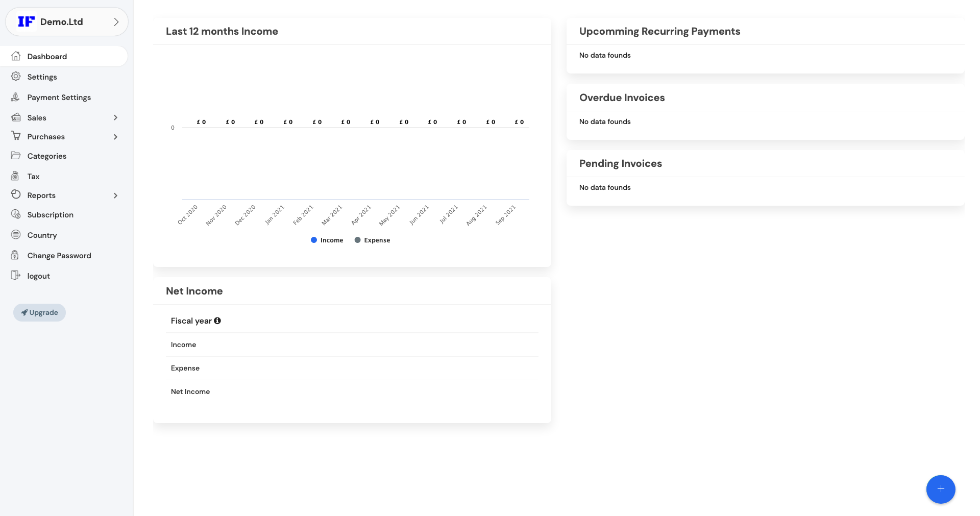Click the Payment Settings icon

(x=16, y=97)
